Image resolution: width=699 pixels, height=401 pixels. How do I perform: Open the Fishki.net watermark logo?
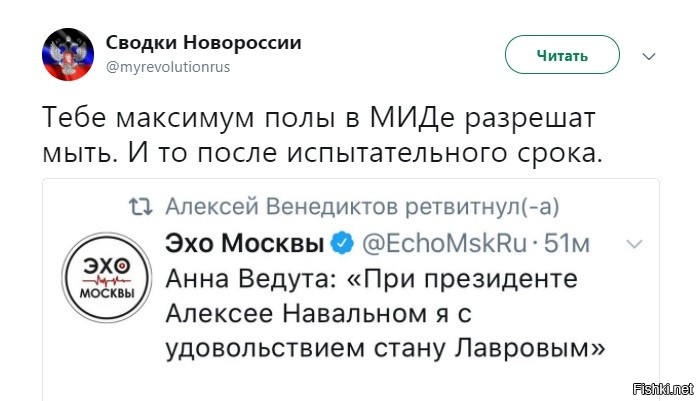[x=663, y=389]
